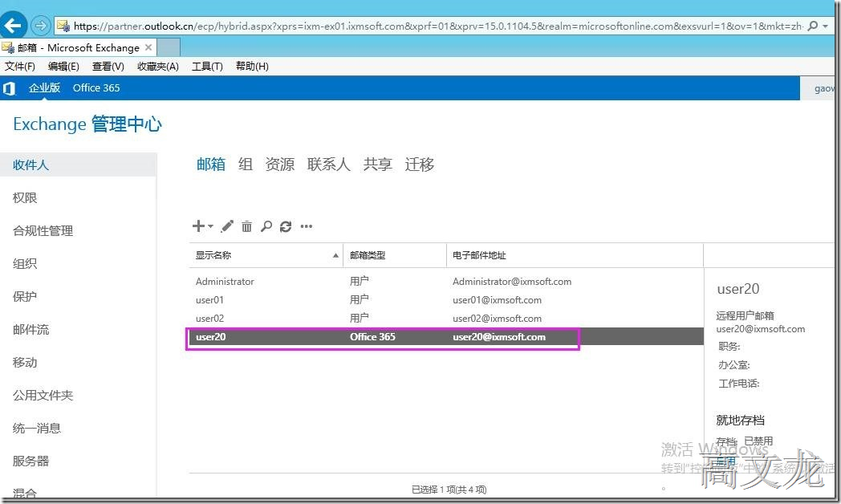Click the magnifier search icon in toolbar

pyautogui.click(x=266, y=226)
